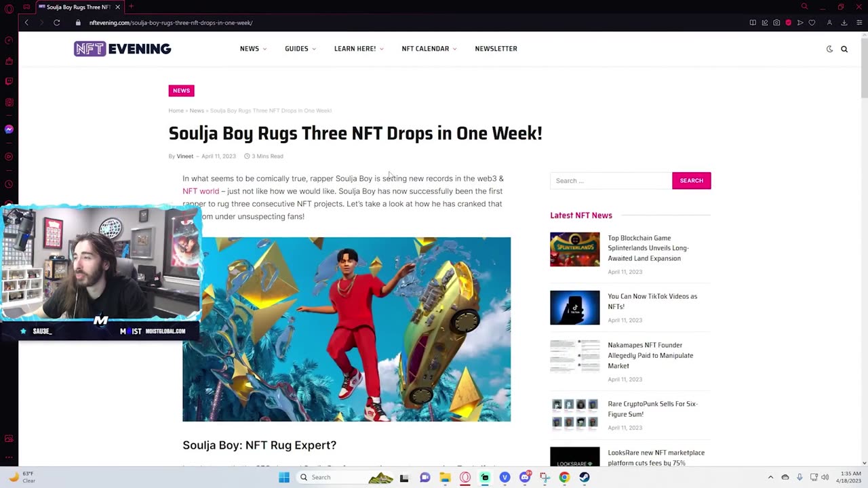Click the Soulja Boy featured image
This screenshot has width=868, height=488.
pos(347,329)
